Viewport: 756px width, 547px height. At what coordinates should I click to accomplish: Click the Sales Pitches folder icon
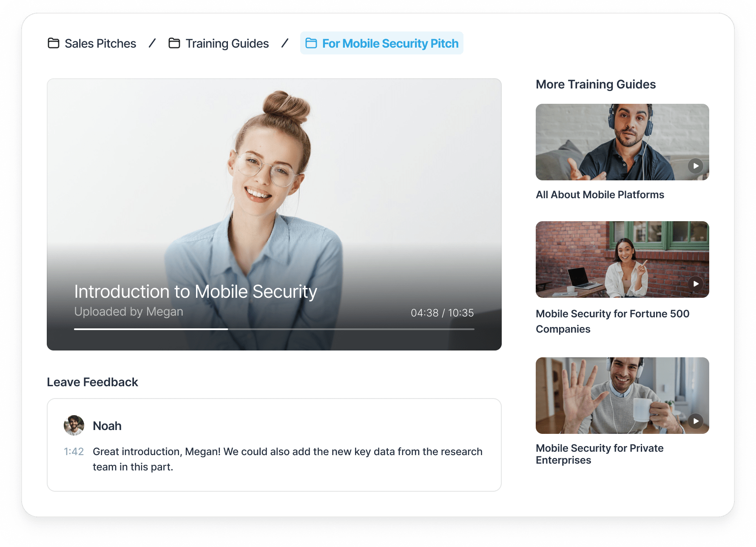click(54, 43)
